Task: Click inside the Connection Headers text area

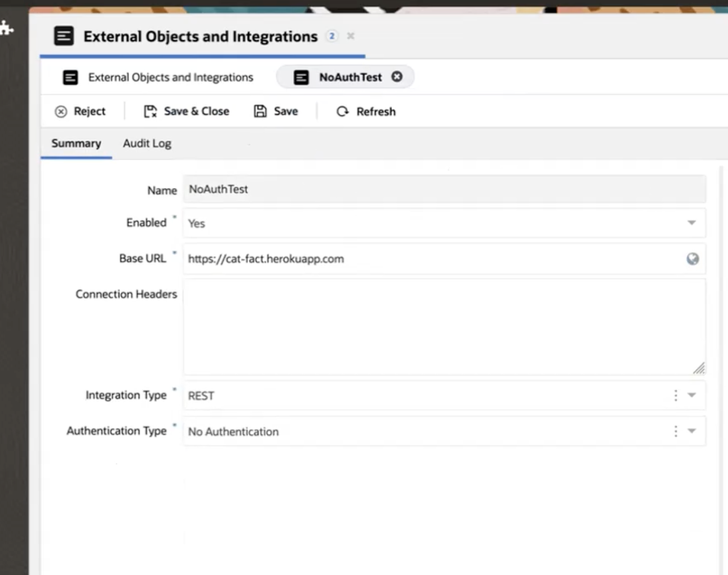Action: click(444, 325)
